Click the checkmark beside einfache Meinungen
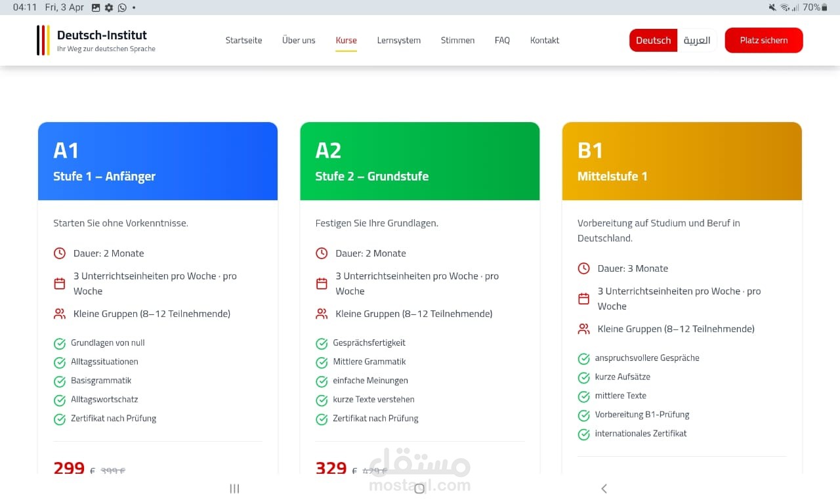 click(x=322, y=381)
